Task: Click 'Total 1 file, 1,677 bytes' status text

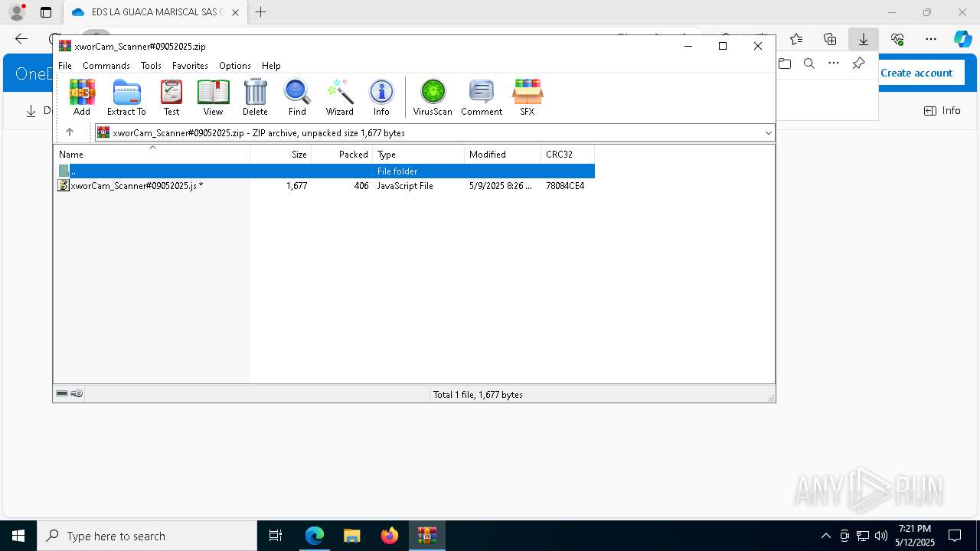Action: (478, 395)
